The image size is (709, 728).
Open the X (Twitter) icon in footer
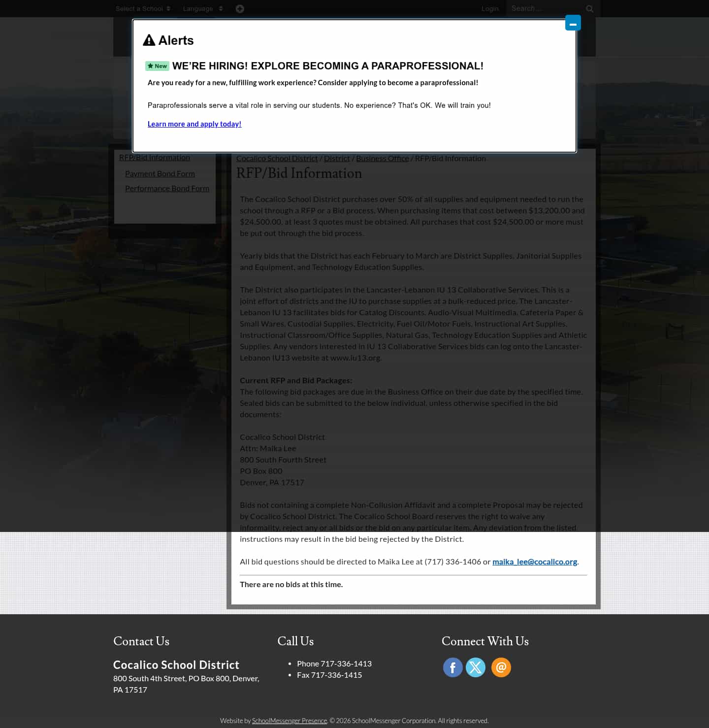coord(476,667)
